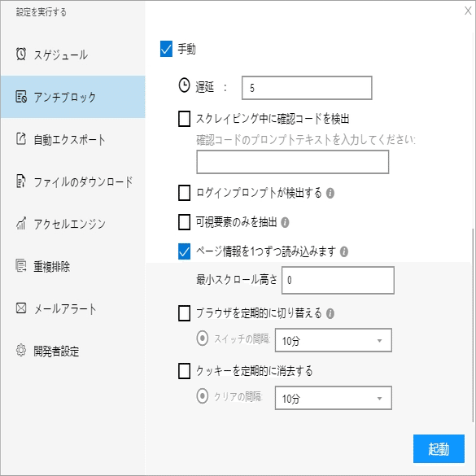The width and height of the screenshot is (476, 476).
Task: Click the 重複排除 list icon
Action: coord(21,265)
